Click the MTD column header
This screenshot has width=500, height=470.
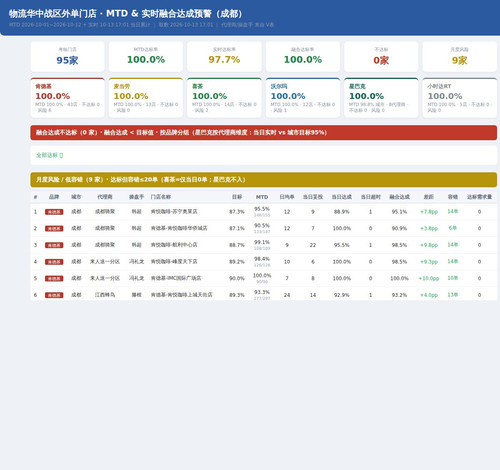coord(262,197)
